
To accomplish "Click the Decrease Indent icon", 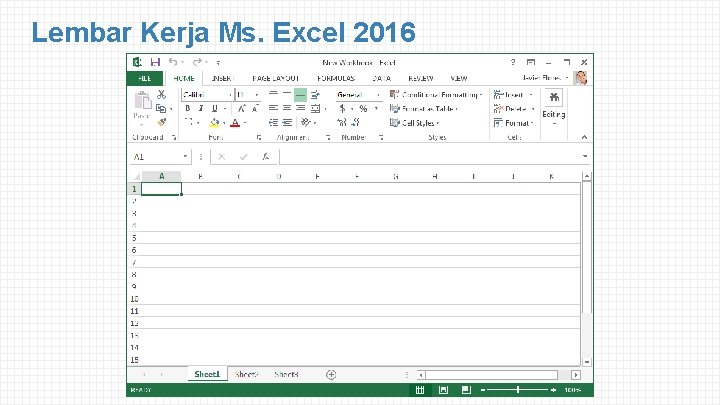I will click(x=273, y=122).
